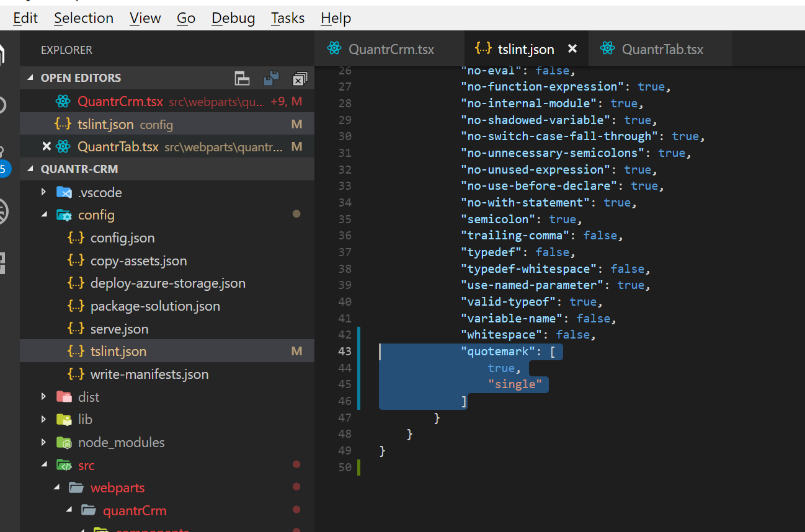Open package-solution.json in the explorer
The height and width of the screenshot is (532, 805).
coord(155,306)
